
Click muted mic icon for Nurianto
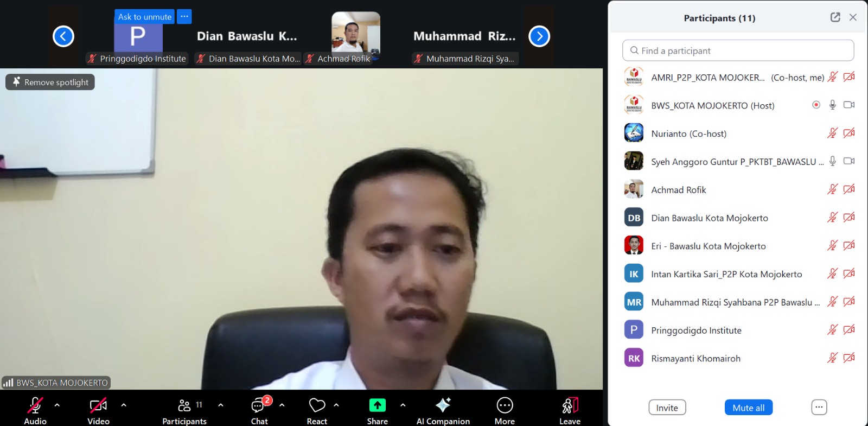point(833,133)
